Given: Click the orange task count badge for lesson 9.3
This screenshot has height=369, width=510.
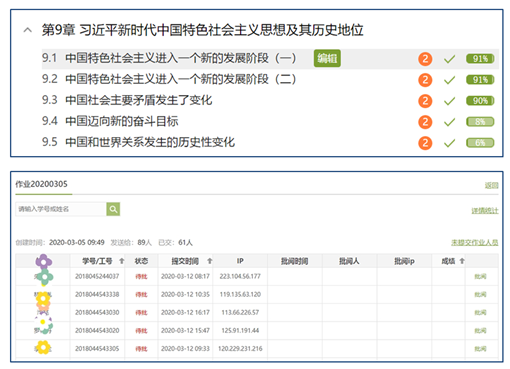Looking at the screenshot, I should (425, 101).
